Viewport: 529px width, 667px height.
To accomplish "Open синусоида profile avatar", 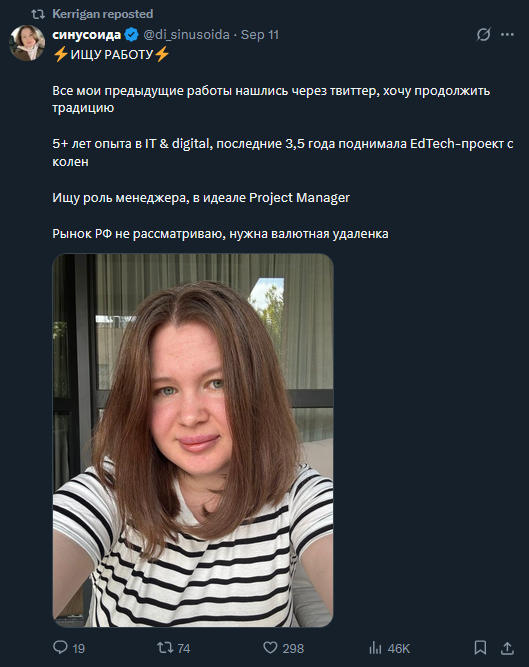I will [x=27, y=43].
